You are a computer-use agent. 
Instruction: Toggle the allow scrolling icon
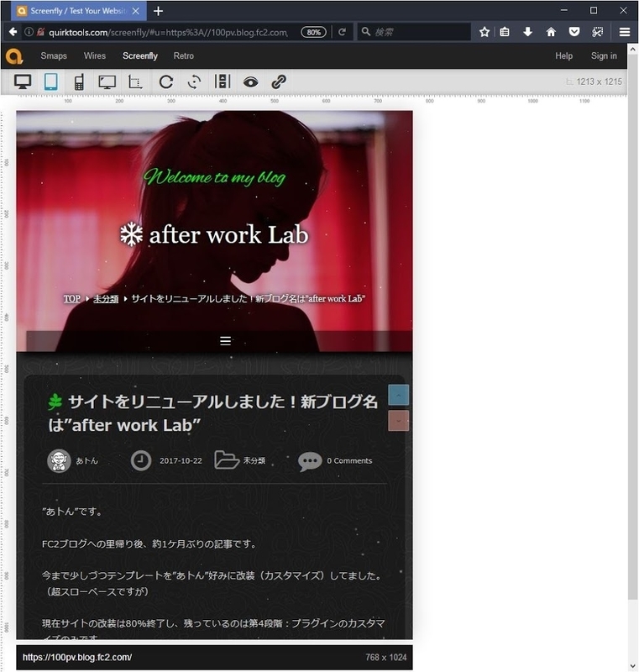223,81
